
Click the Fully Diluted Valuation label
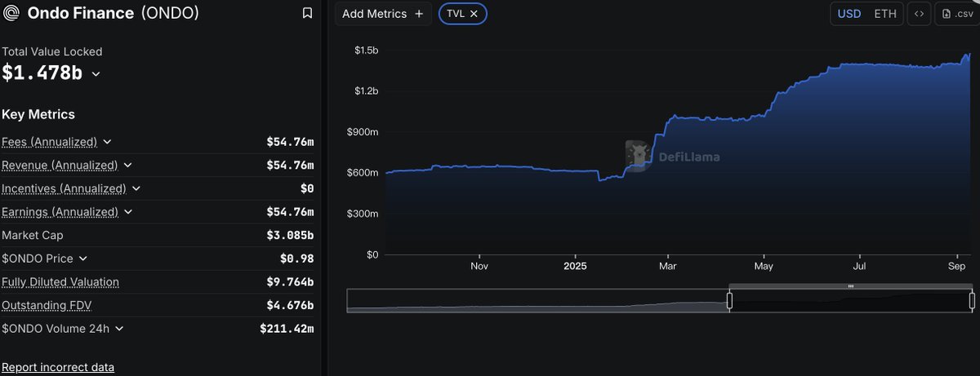60,282
